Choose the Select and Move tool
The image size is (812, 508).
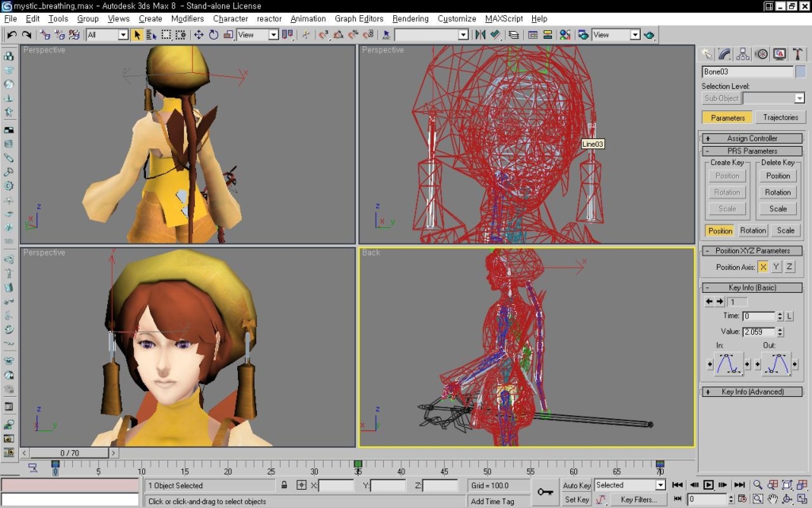[198, 35]
